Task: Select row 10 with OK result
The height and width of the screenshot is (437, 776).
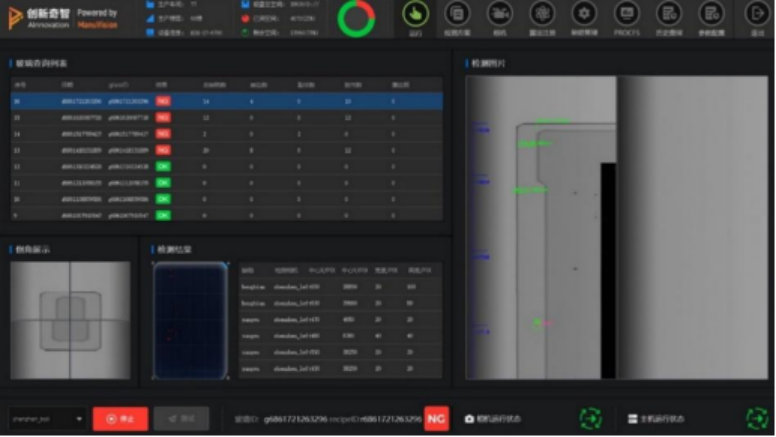Action: click(227, 199)
